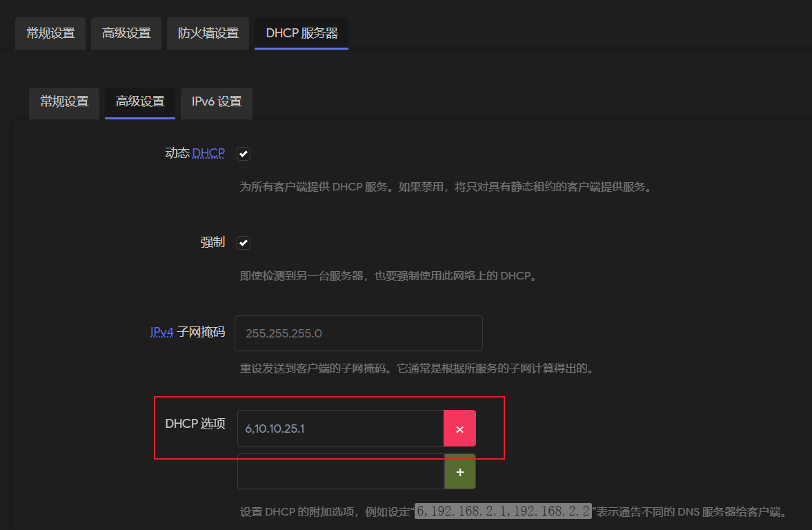Switch to the top-level 高级设置 tab

[x=126, y=33]
